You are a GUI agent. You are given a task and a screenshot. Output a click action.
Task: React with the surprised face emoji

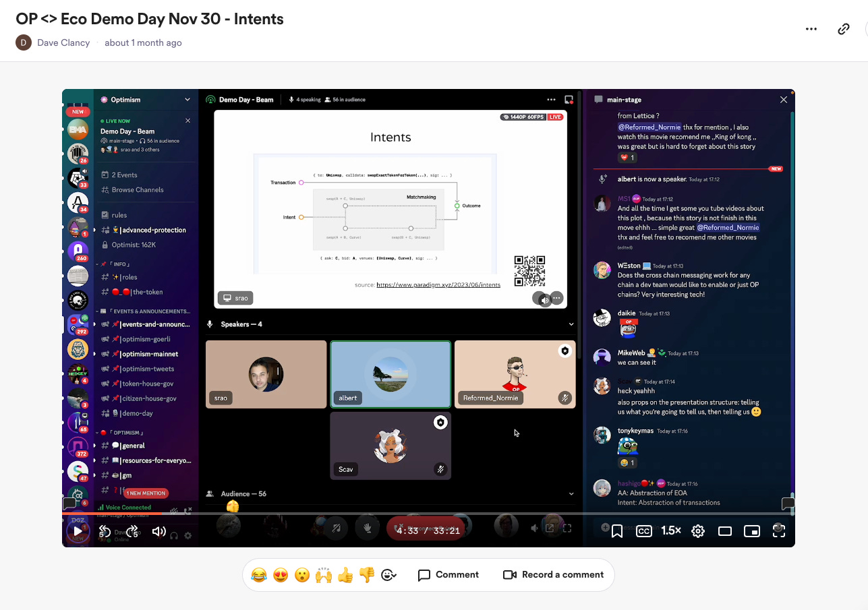(x=302, y=575)
